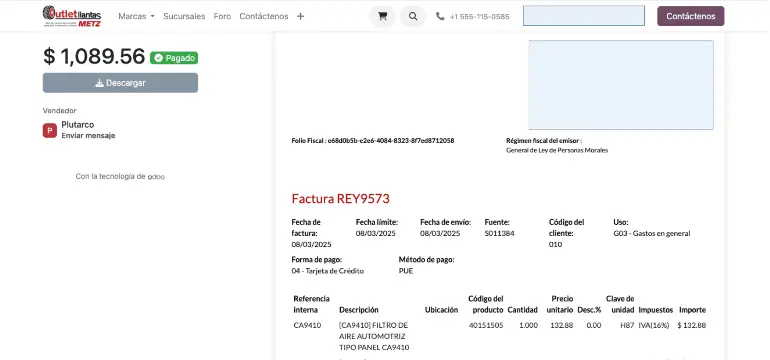
Task: Click the search magnifier icon
Action: coord(413,16)
